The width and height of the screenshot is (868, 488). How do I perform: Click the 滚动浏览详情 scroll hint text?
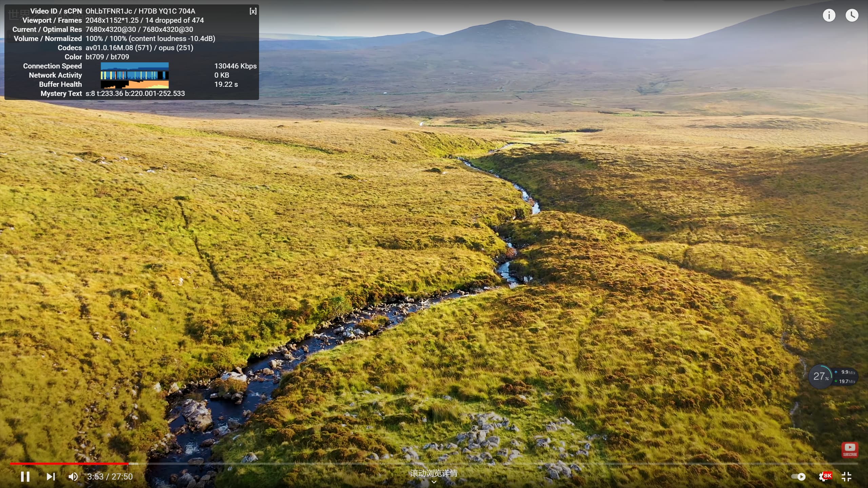coord(434,473)
